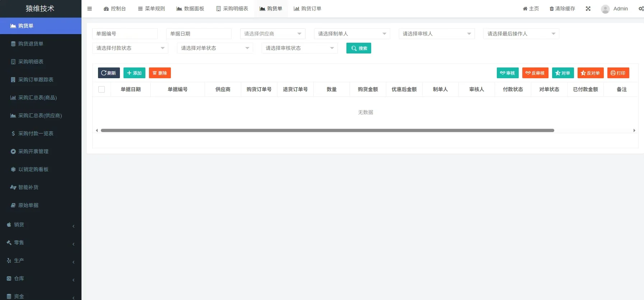Click the 打印 print button
644x300 pixels.
tap(618, 73)
